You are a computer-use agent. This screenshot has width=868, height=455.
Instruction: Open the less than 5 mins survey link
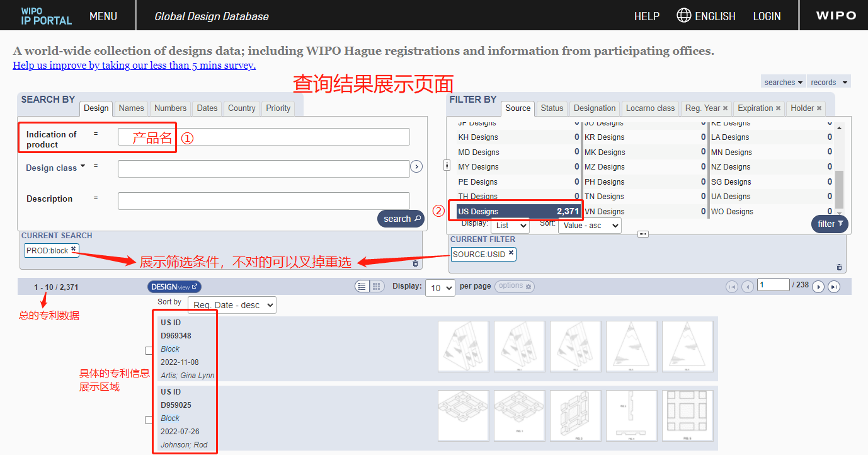pos(134,65)
